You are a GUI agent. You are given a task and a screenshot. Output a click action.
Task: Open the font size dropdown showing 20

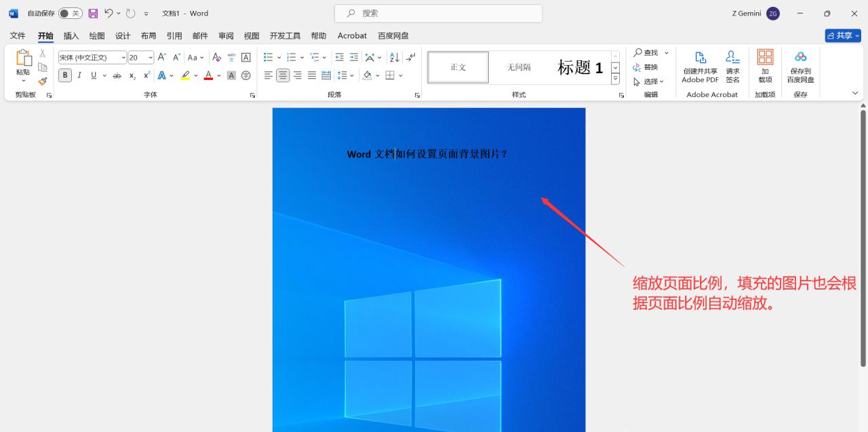(151, 58)
